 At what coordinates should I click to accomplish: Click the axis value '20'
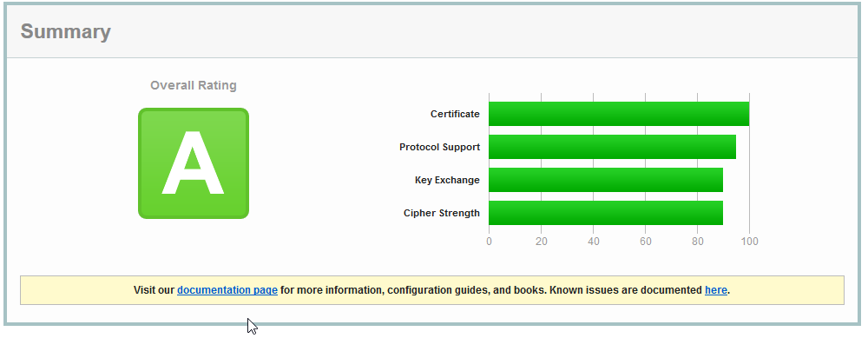click(542, 242)
